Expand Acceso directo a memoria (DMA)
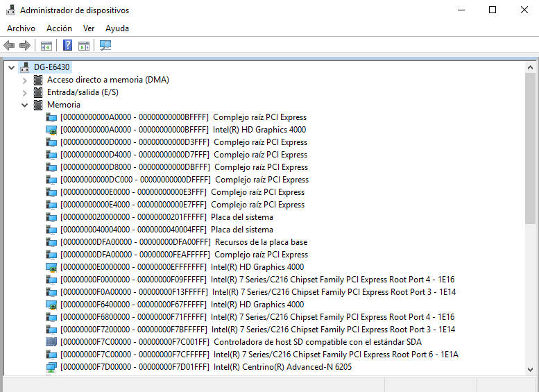 (x=24, y=80)
